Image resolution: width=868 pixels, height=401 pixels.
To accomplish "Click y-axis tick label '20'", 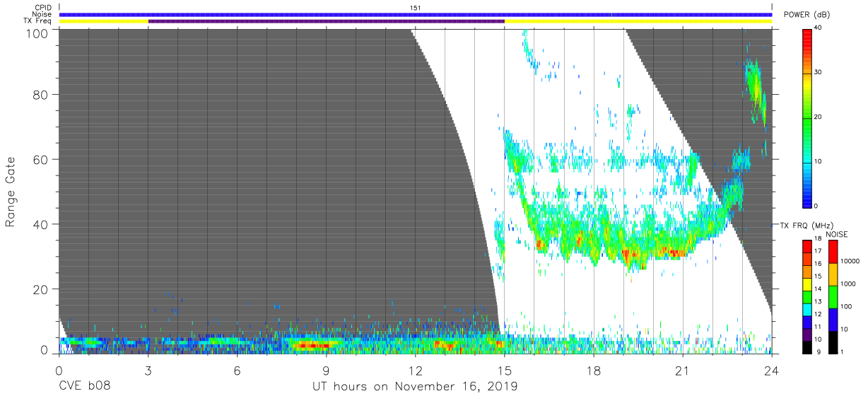I will coord(41,289).
